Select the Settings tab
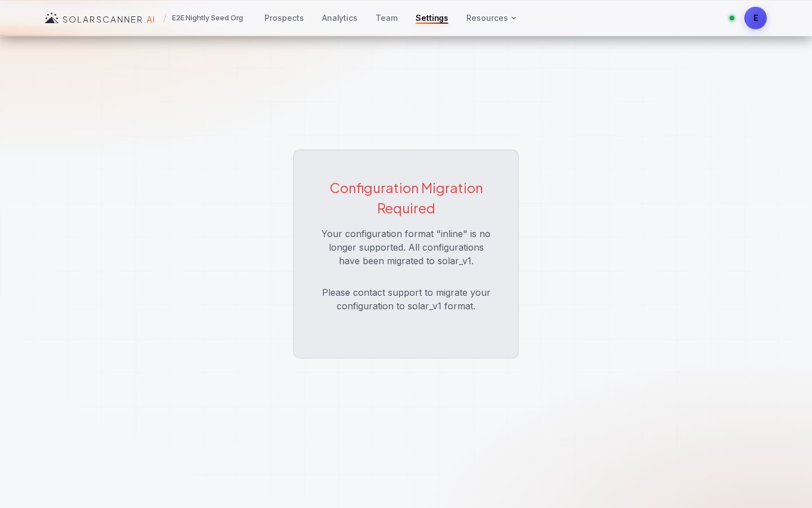The width and height of the screenshot is (812, 508). [432, 18]
